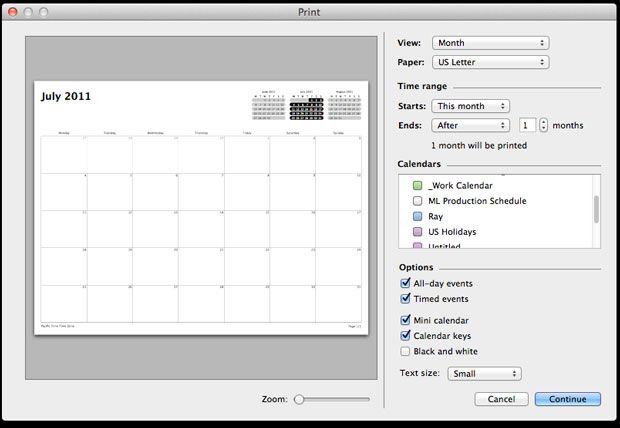Click the Cancel button
Image resolution: width=620 pixels, height=428 pixels.
tap(501, 399)
